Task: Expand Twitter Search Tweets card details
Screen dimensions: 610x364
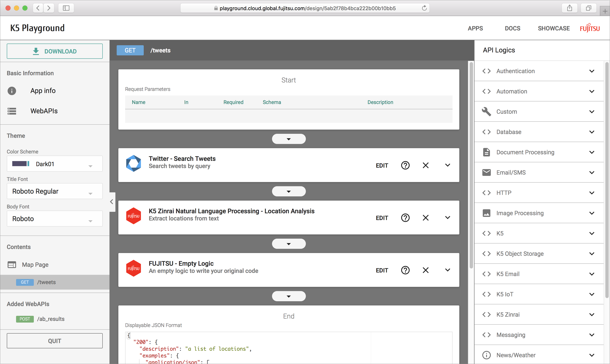Action: [x=448, y=165]
